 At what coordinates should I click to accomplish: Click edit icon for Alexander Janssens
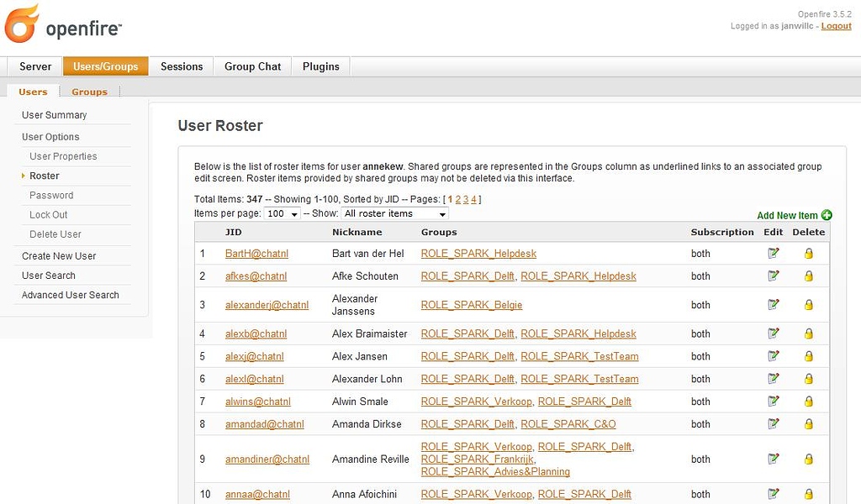pos(773,305)
